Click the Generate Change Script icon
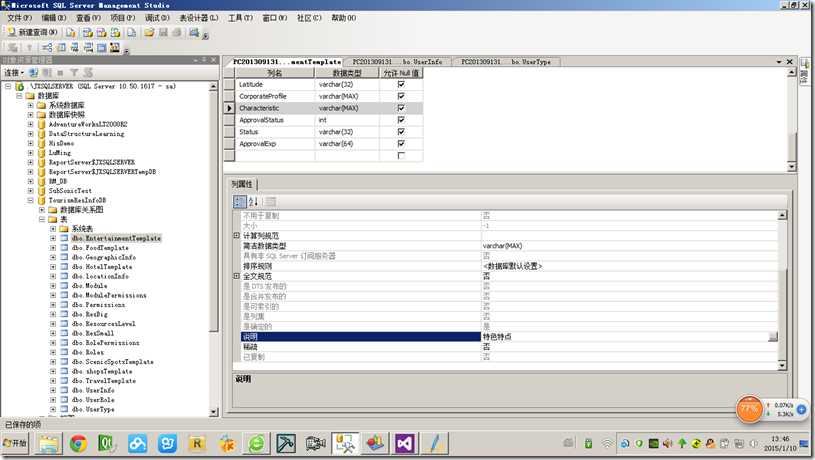 tap(13, 48)
